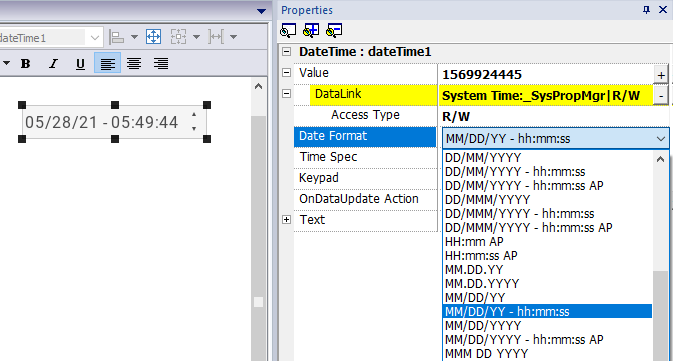This screenshot has width=673, height=361.
Task: Expand the Text property group
Action: point(286,220)
